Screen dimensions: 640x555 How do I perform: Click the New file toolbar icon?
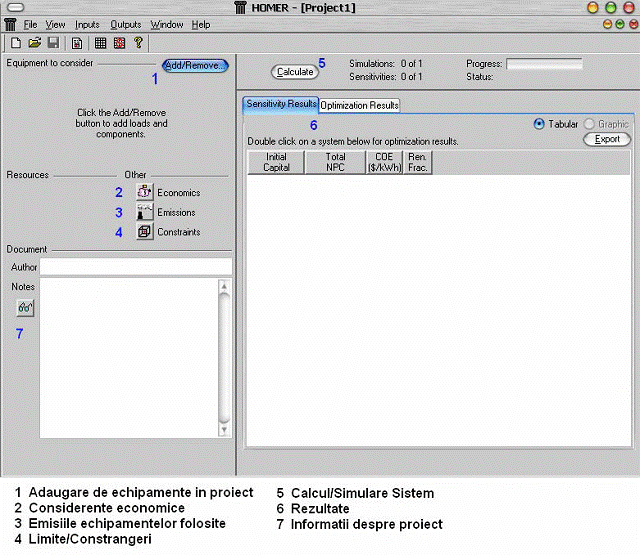(17, 43)
